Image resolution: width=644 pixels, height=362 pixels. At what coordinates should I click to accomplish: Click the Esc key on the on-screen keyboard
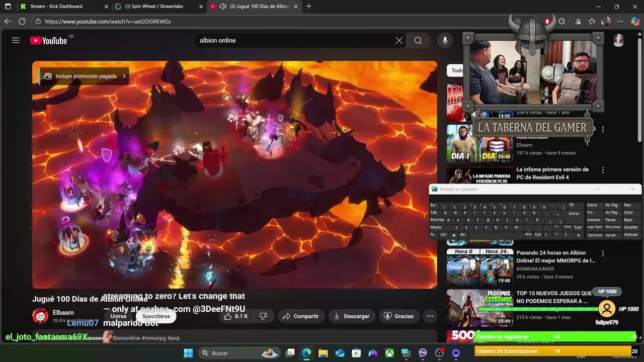click(433, 205)
